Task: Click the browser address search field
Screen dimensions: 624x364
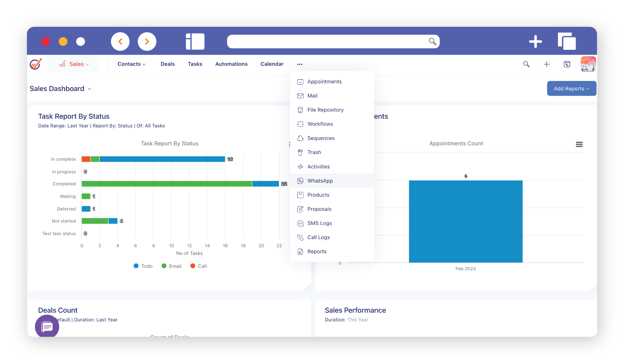Action: click(x=325, y=42)
